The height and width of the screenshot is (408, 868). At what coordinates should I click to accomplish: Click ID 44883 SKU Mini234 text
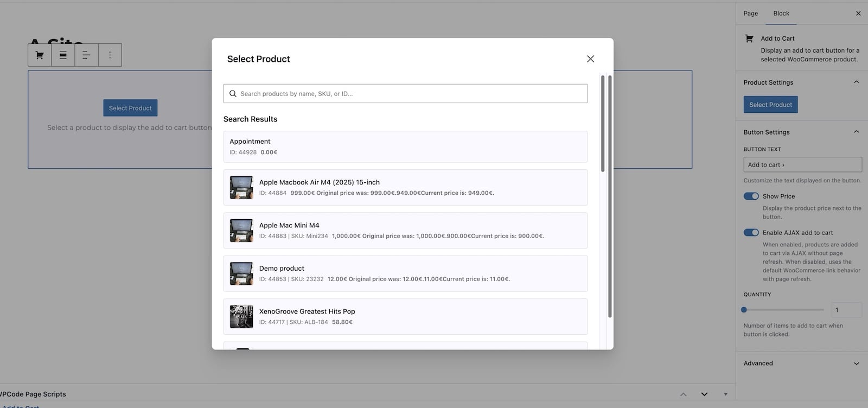(293, 236)
